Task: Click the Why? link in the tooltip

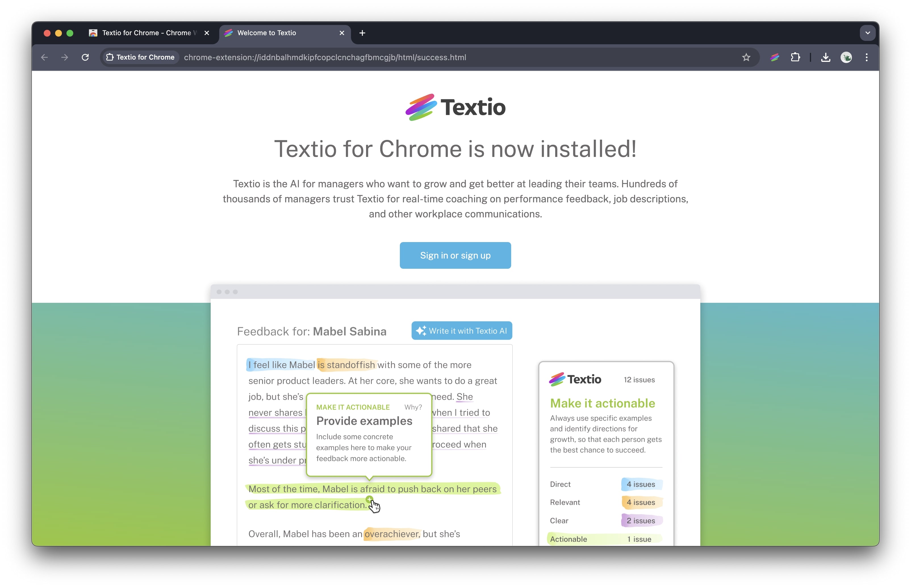Action: pyautogui.click(x=413, y=408)
